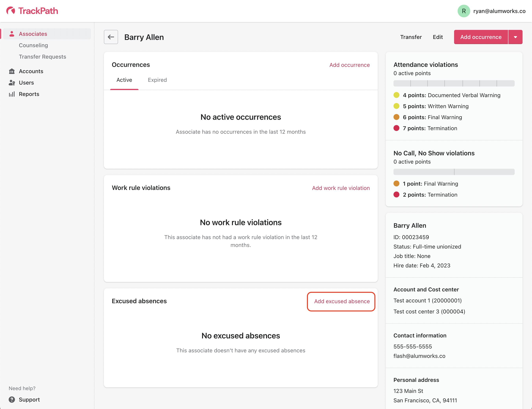
Task: Click the Add excused absence link
Action: (342, 301)
